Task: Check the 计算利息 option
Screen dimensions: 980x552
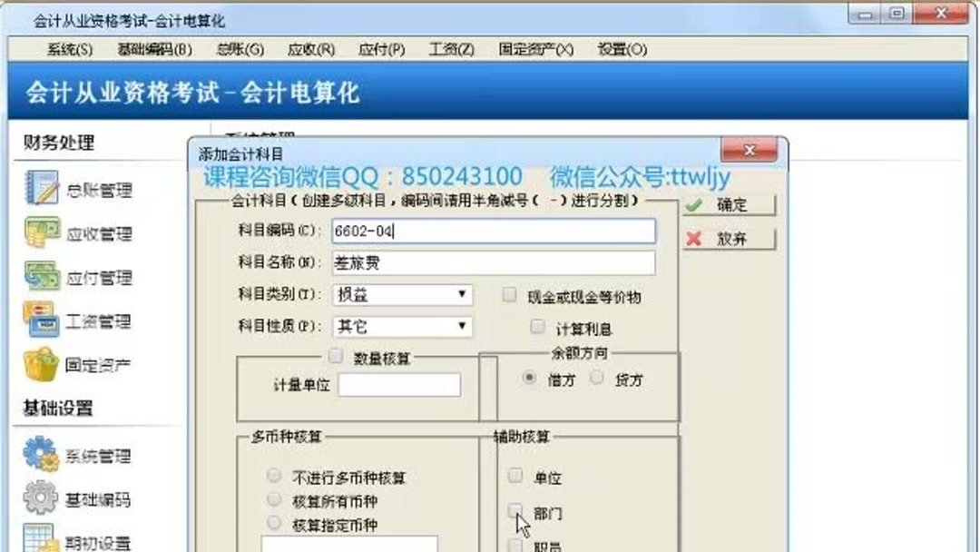Action: (x=537, y=327)
